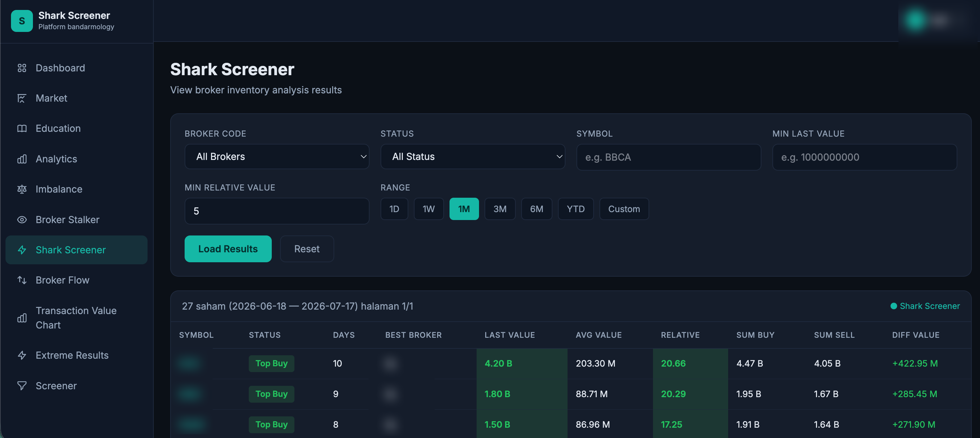This screenshot has width=980, height=438.
Task: Click the green S logo icon
Action: pyautogui.click(x=22, y=21)
